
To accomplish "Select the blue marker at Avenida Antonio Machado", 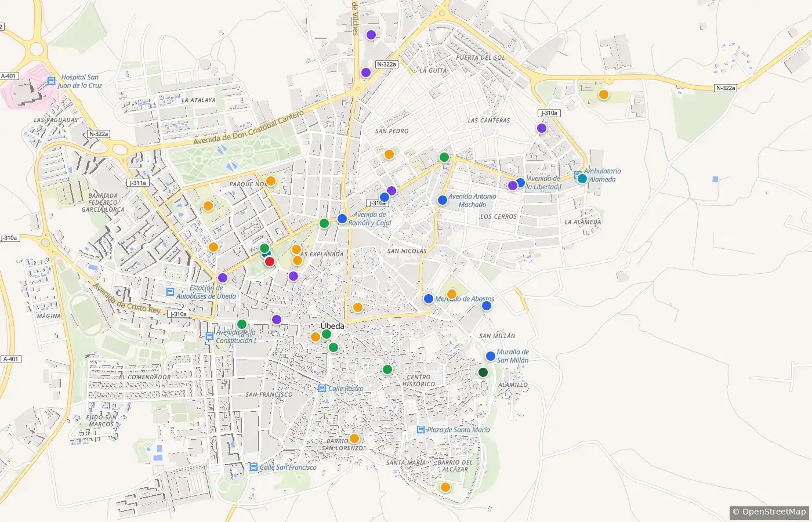I will click(x=443, y=200).
